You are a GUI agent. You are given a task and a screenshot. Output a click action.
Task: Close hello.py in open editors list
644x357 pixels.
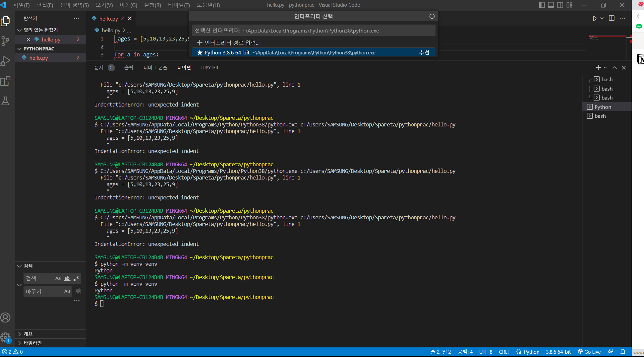(29, 39)
